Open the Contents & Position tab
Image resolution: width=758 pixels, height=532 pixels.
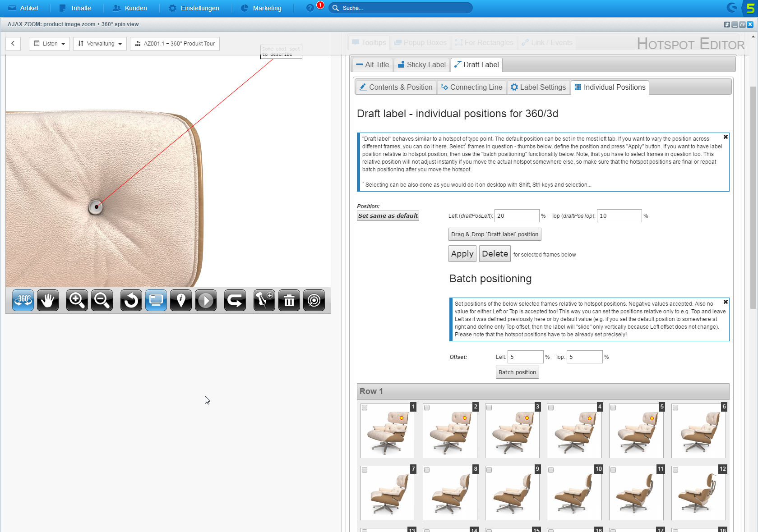click(x=396, y=87)
